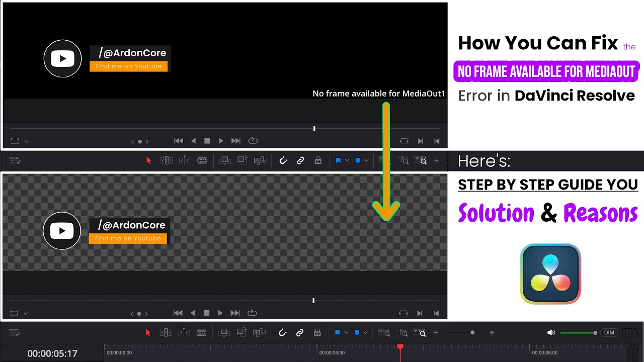
Task: Select Trim Edit Mode in middle toolbar
Action: (167, 160)
